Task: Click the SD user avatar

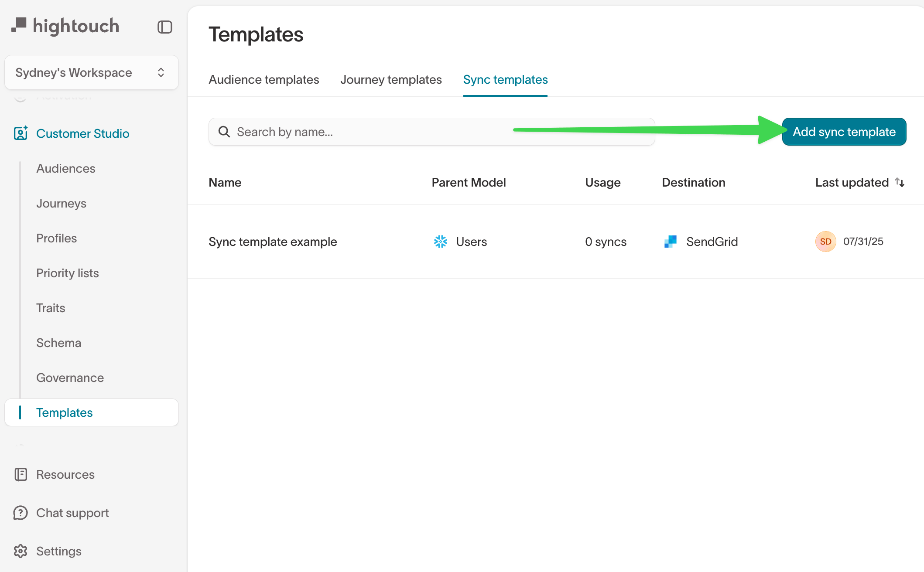Action: [826, 242]
